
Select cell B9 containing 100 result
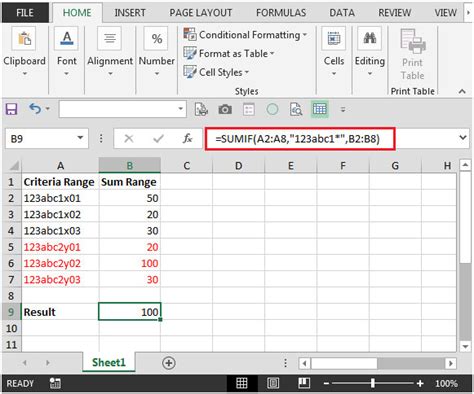(x=129, y=312)
